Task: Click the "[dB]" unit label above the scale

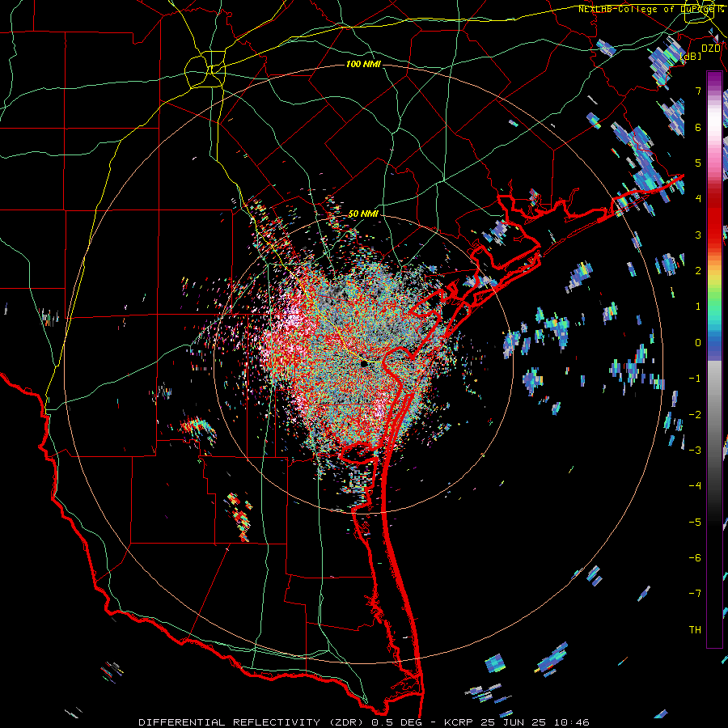Action: 691,56
